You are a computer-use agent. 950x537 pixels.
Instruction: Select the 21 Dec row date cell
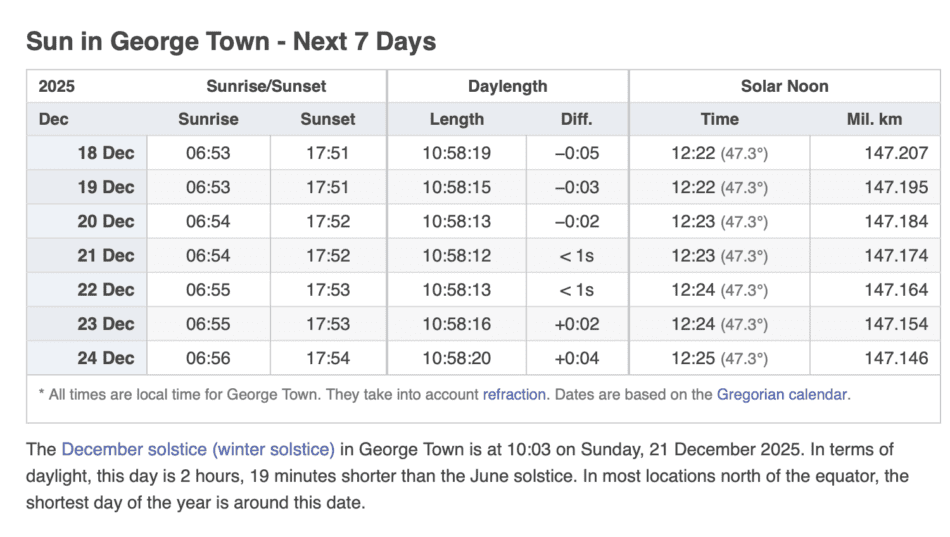(x=105, y=256)
